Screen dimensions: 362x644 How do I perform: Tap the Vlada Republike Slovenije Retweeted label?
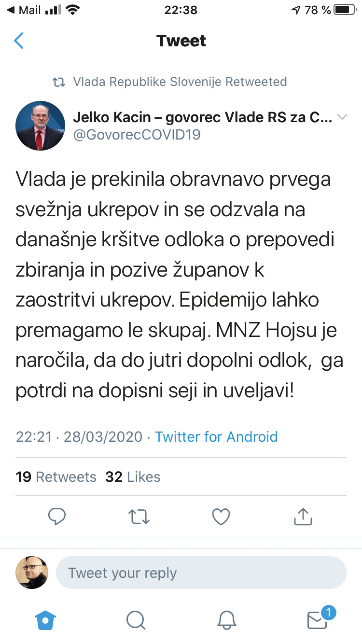pos(180,82)
